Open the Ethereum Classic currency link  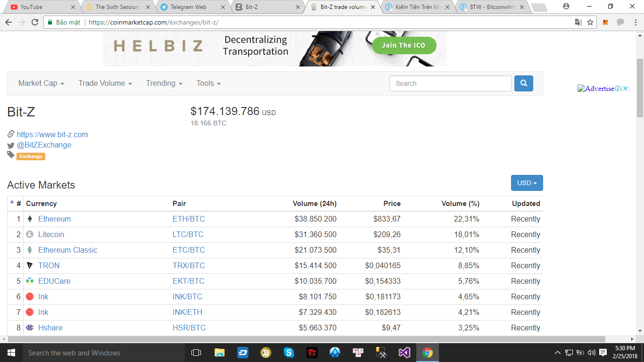tap(68, 250)
